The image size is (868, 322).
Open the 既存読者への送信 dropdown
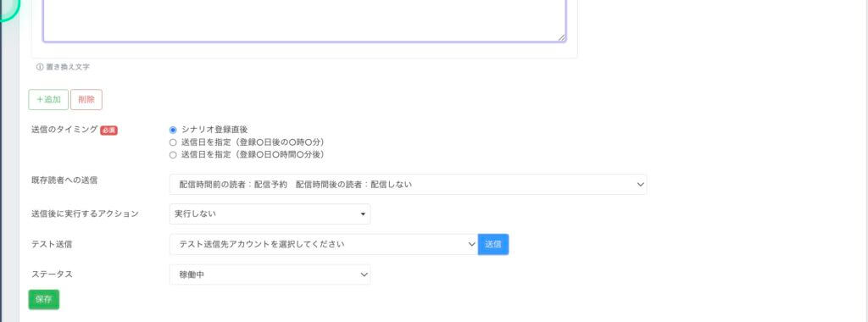point(408,184)
